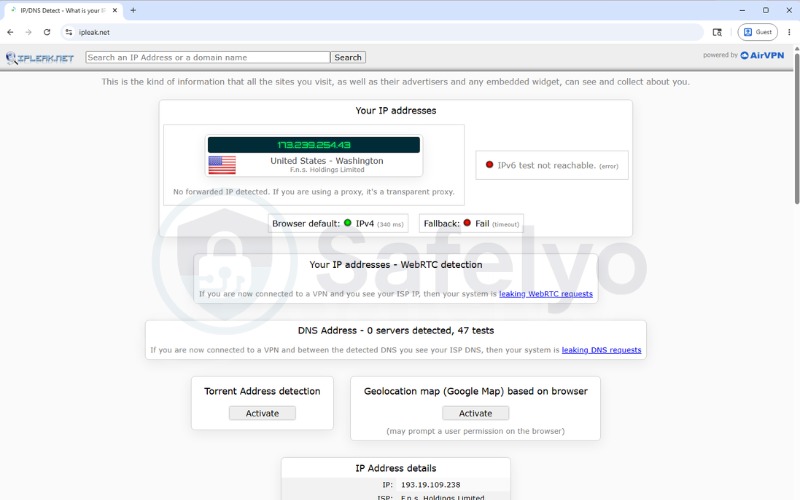
Task: Activate Torrent Address detection
Action: (262, 413)
